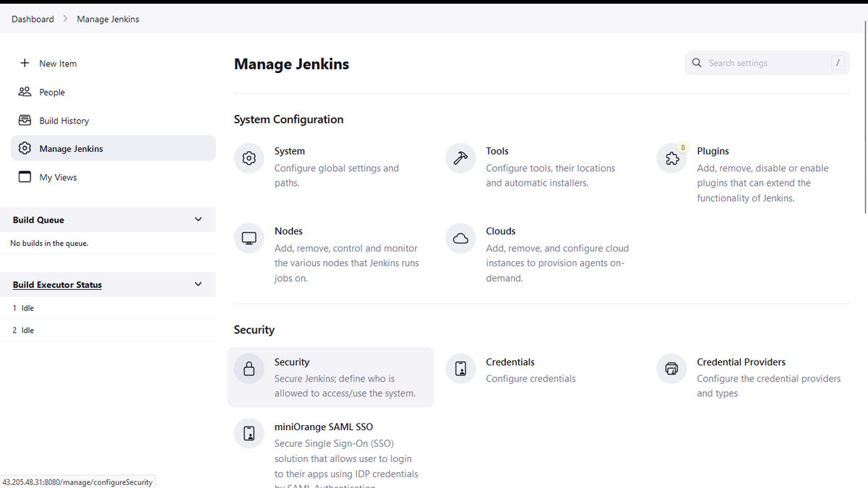
Task: Collapse the Build Queue panel
Action: tap(198, 219)
